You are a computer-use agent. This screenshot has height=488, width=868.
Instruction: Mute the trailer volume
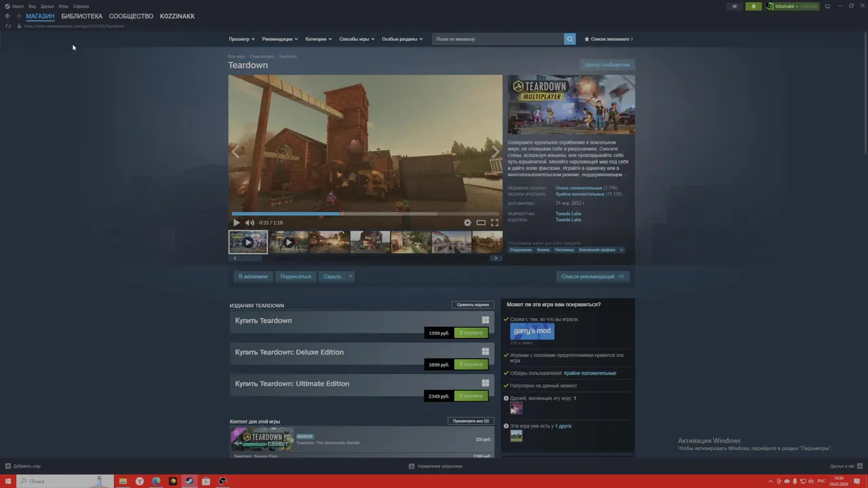coord(250,222)
